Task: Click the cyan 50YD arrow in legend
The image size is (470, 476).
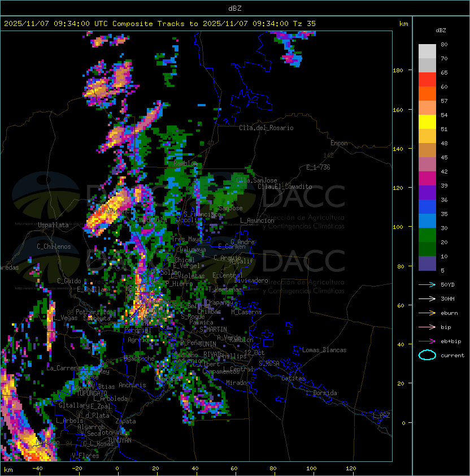Action: tap(427, 285)
